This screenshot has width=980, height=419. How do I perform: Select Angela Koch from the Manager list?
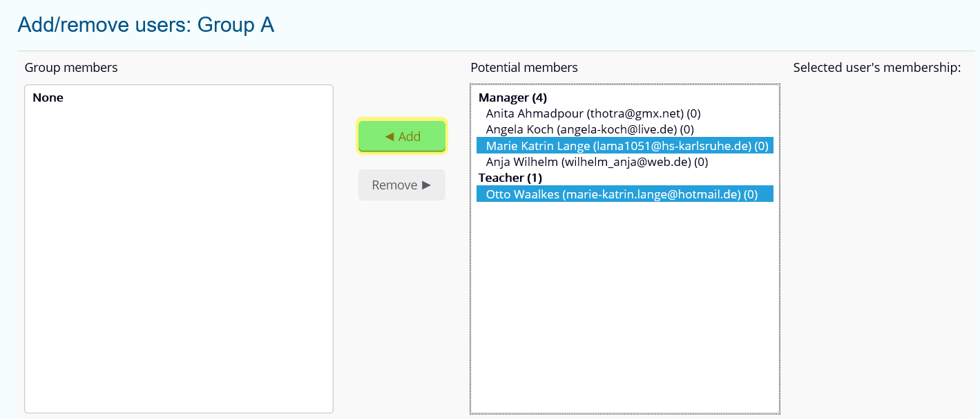coord(590,129)
